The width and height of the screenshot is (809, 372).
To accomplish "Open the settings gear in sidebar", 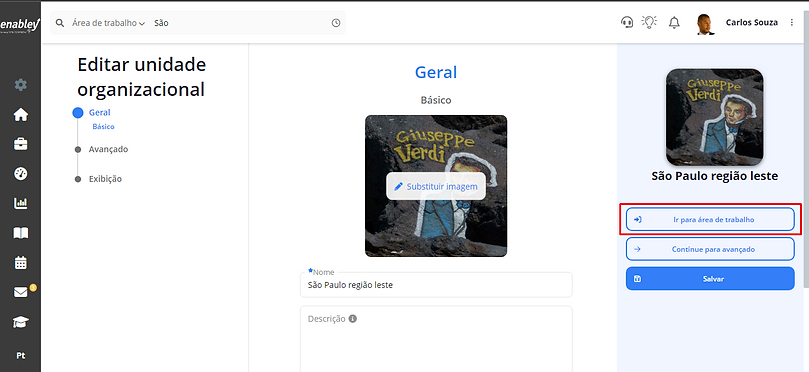I will point(21,85).
